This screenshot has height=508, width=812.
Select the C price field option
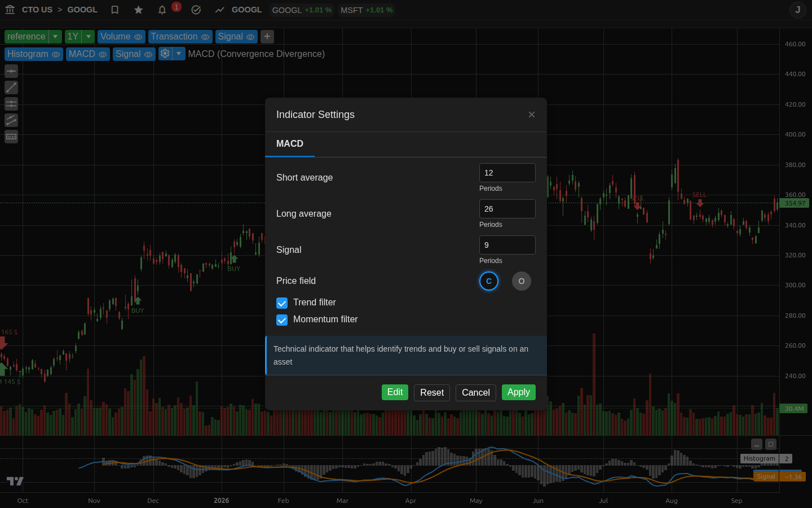(489, 281)
